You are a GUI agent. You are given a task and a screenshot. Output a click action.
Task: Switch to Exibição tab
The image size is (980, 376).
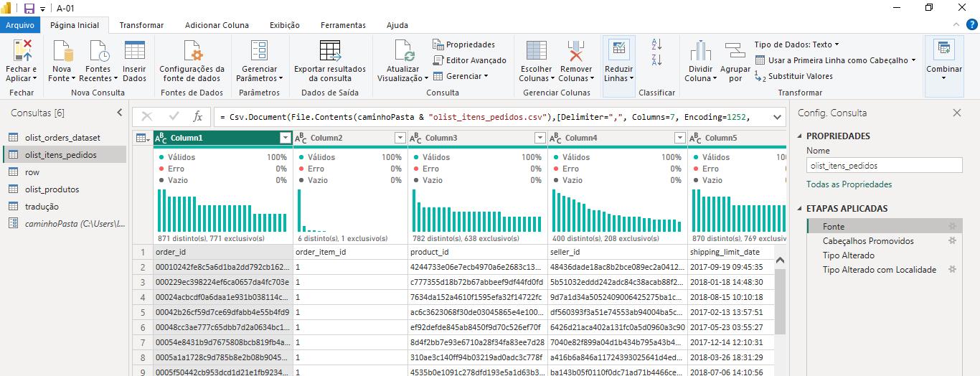tap(285, 25)
